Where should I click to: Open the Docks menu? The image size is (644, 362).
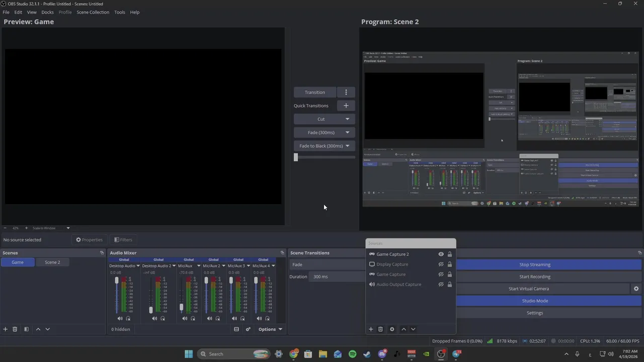47,12
